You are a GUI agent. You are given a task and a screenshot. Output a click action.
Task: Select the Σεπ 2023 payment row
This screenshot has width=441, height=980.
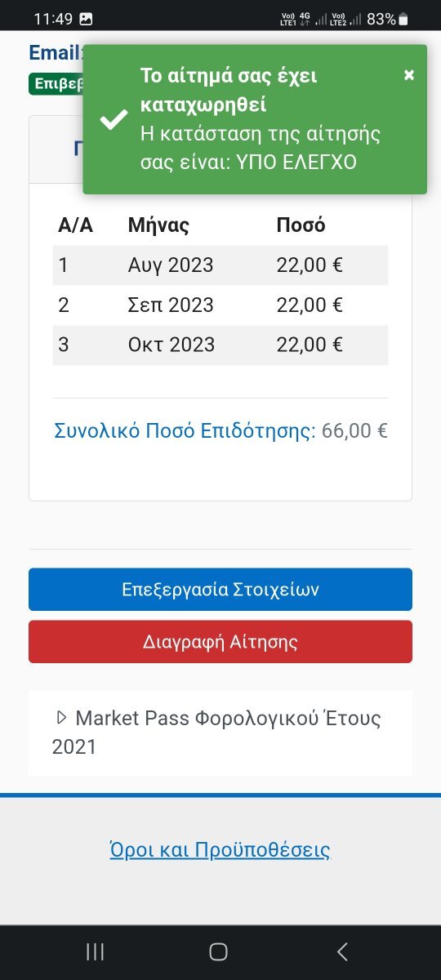(220, 305)
